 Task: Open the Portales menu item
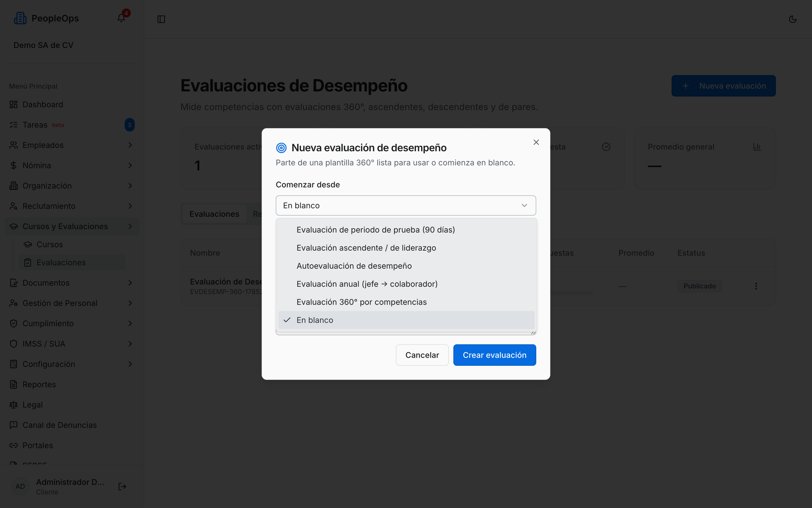click(72, 446)
